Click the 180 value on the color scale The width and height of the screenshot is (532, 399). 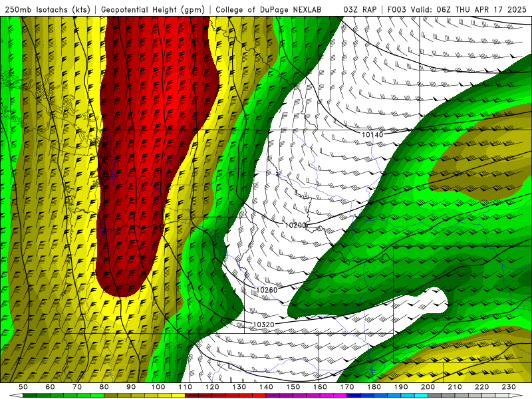[x=374, y=387]
